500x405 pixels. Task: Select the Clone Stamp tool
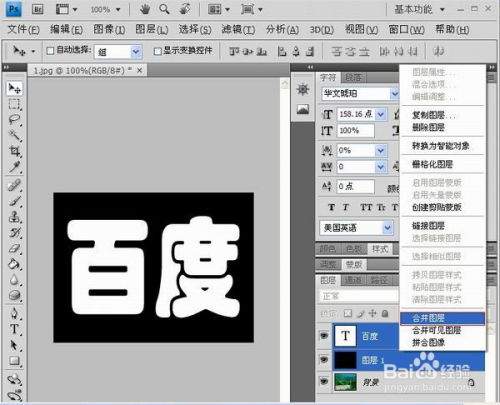click(x=14, y=217)
